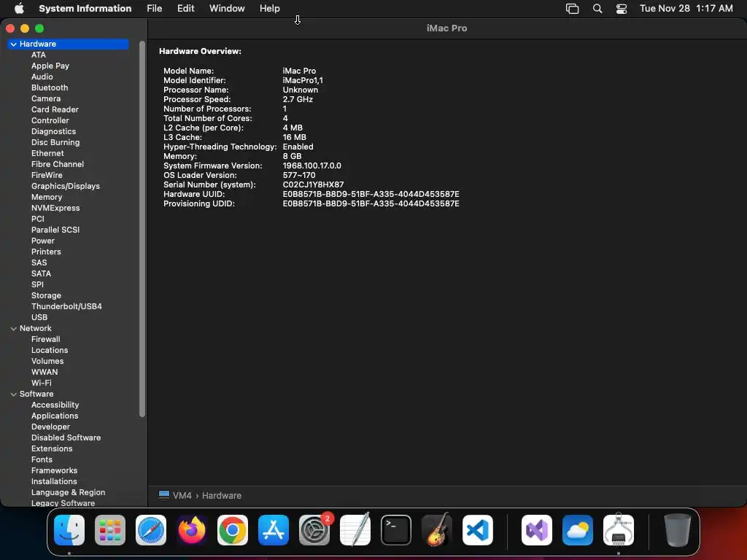
Task: Select Power in the sidebar
Action: (x=43, y=241)
